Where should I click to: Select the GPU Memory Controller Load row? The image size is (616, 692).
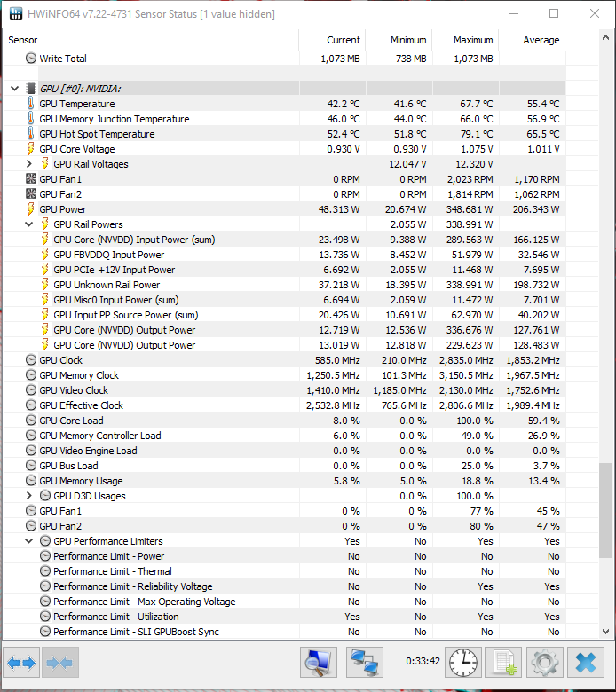(284, 436)
